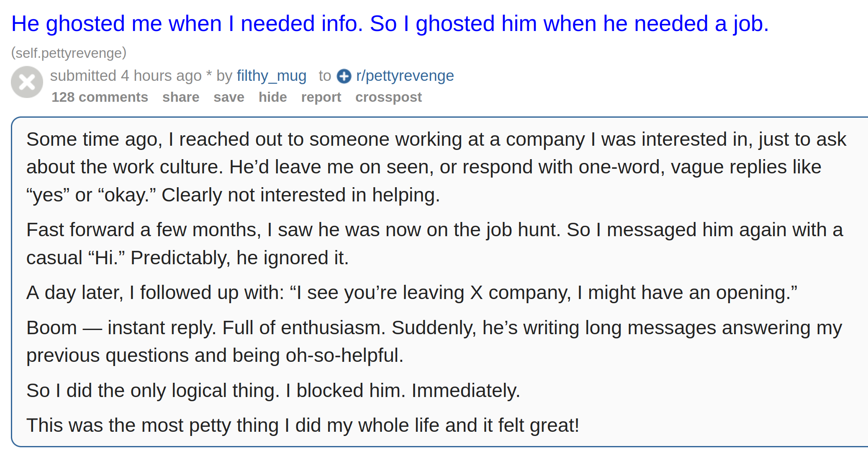Click the paragraph starting 'Boom — instant reply'
Viewport: 868px width, 459px height.
point(434,341)
